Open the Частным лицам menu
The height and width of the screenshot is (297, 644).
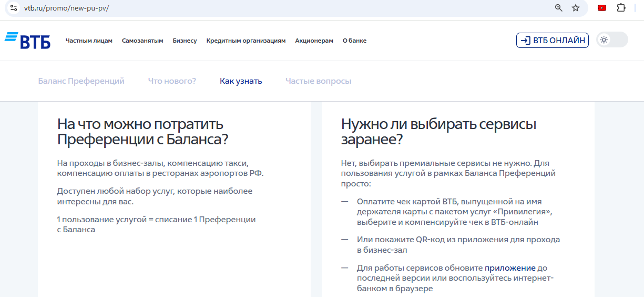89,41
